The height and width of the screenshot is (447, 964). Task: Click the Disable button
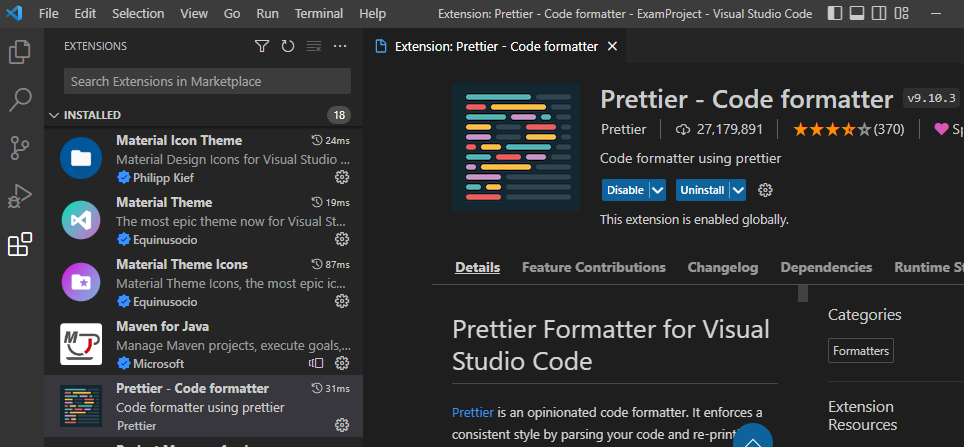(625, 190)
